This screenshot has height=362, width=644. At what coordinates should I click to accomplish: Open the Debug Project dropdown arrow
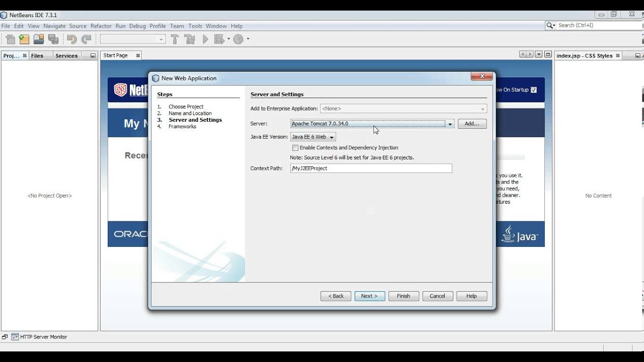point(229,39)
